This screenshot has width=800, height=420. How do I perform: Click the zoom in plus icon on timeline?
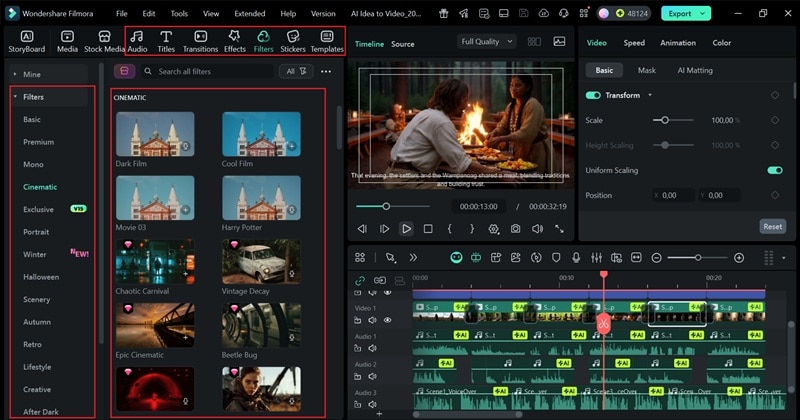[x=739, y=258]
